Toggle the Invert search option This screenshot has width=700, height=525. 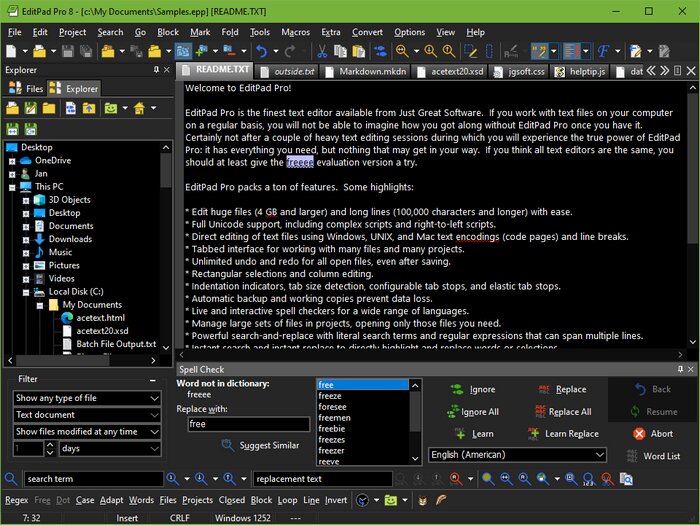pos(336,500)
